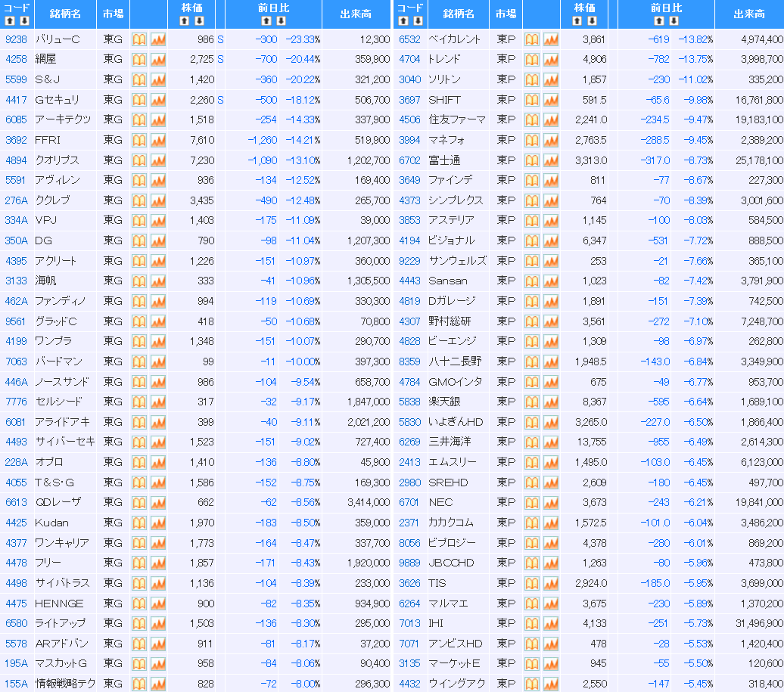Open stock code 9238 link

click(16, 39)
